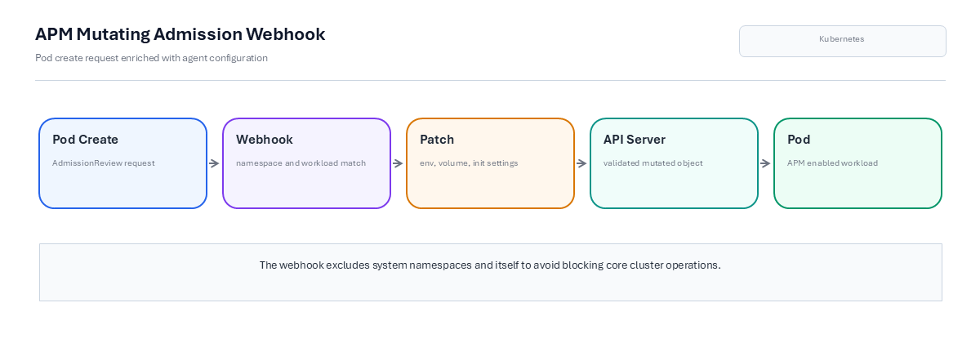This screenshot has width=980, height=343.
Task: Click the APM Mutating Admission Webhook title
Action: 180,34
